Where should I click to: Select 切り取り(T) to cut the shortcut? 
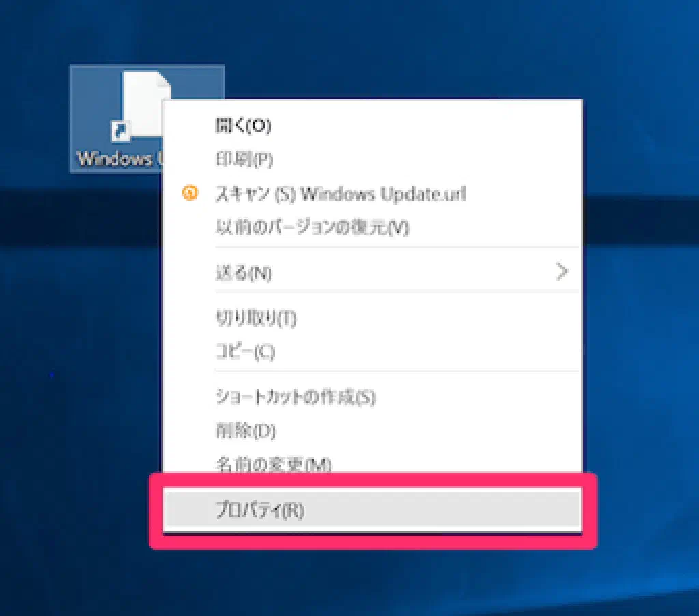[255, 318]
